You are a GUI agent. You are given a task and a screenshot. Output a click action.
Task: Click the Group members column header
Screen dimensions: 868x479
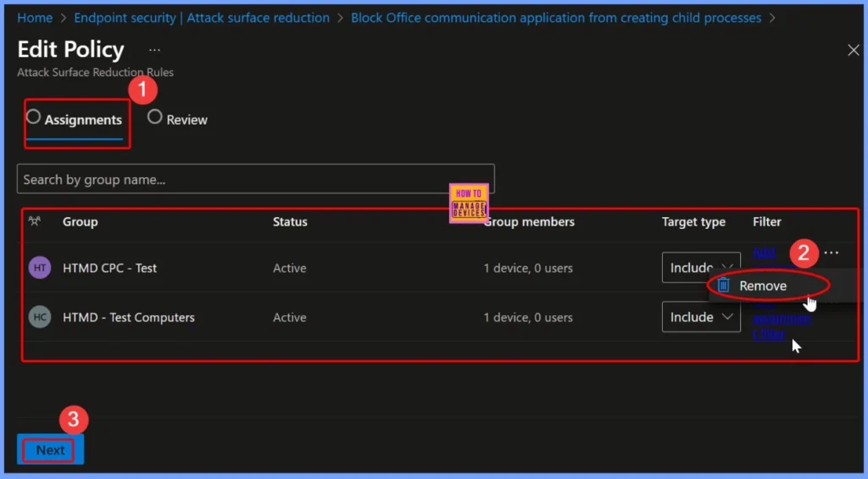click(529, 221)
